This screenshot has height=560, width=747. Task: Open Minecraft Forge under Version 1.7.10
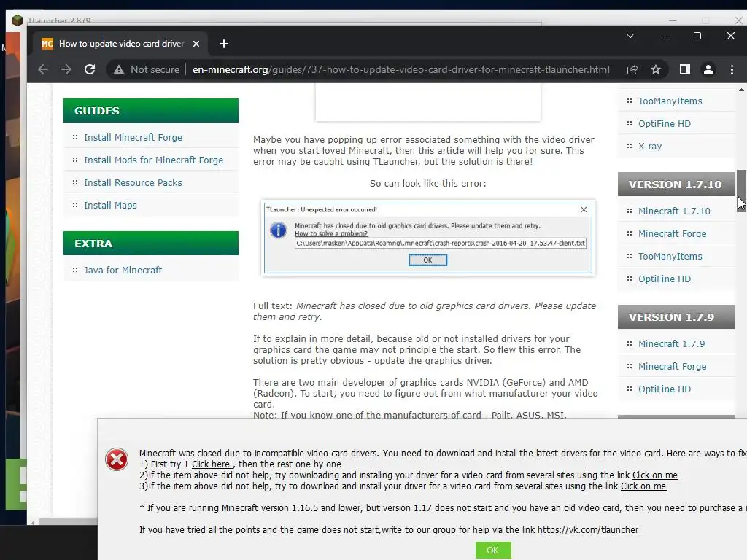click(x=672, y=234)
